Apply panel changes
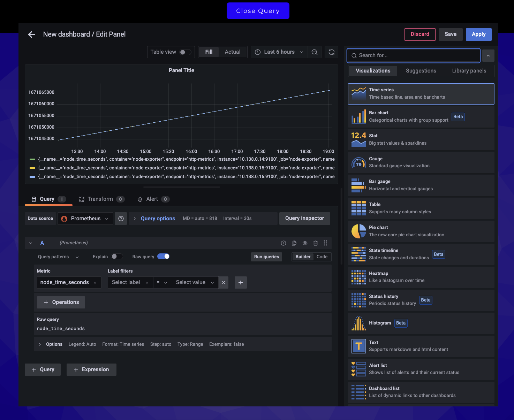The width and height of the screenshot is (514, 420). pos(478,34)
